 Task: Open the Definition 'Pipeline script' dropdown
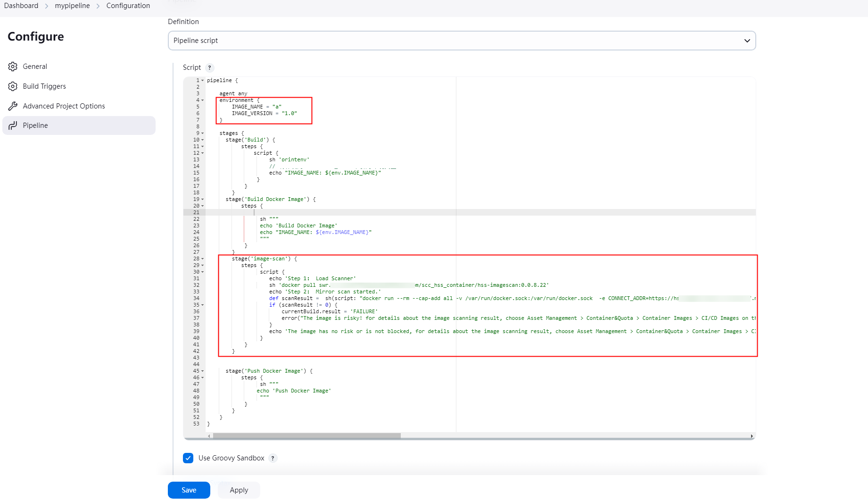[462, 41]
